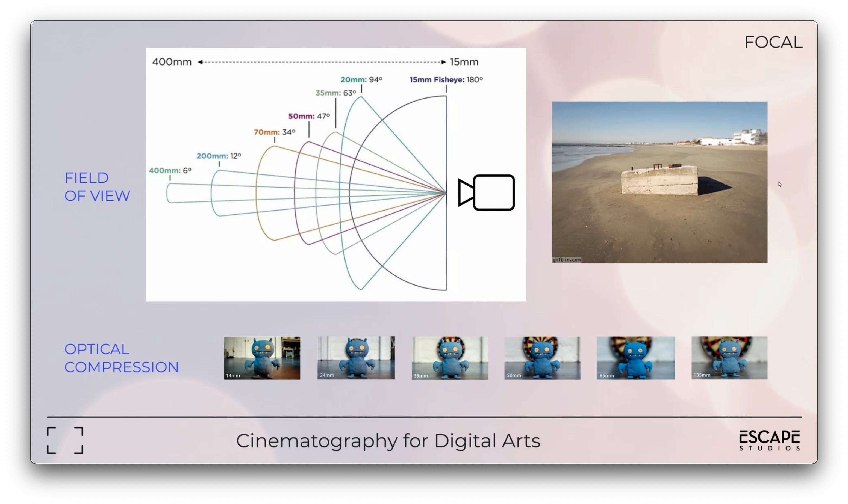Click the 400mm: 6° field of view label
Viewport: 848px width, 504px height.
pyautogui.click(x=170, y=170)
